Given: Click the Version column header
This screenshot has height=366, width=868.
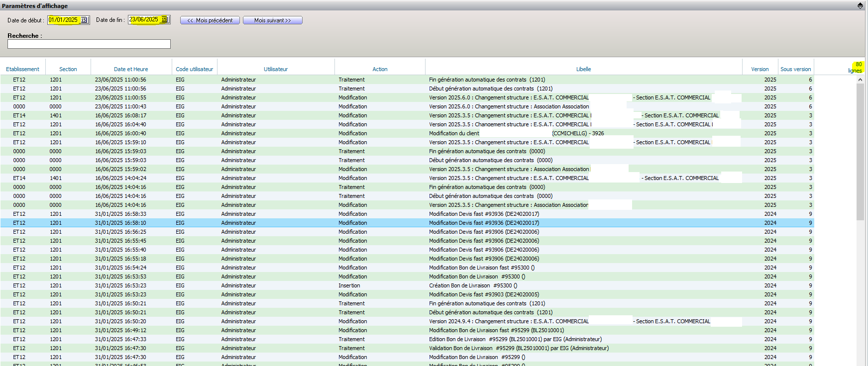Looking at the screenshot, I should [x=759, y=69].
